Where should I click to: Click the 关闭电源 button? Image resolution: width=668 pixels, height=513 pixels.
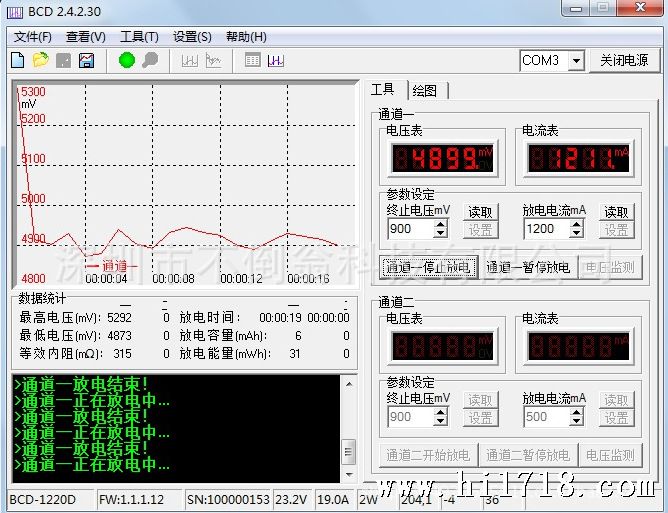[x=624, y=61]
